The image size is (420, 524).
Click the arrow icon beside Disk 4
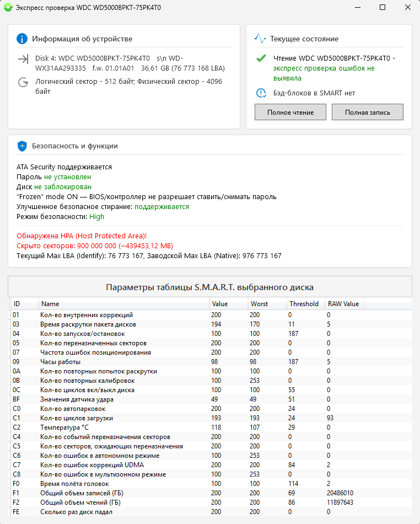(23, 60)
